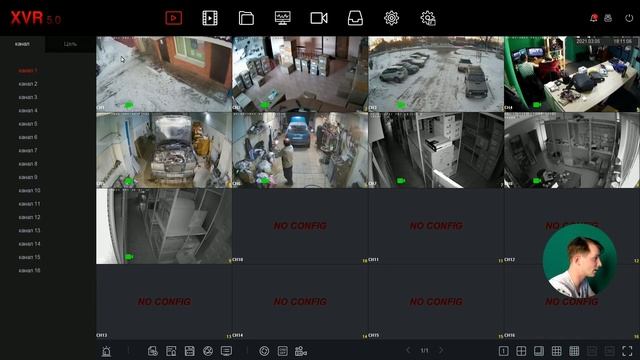
Task: Open the gear with lock maintenance icon
Action: click(x=428, y=18)
